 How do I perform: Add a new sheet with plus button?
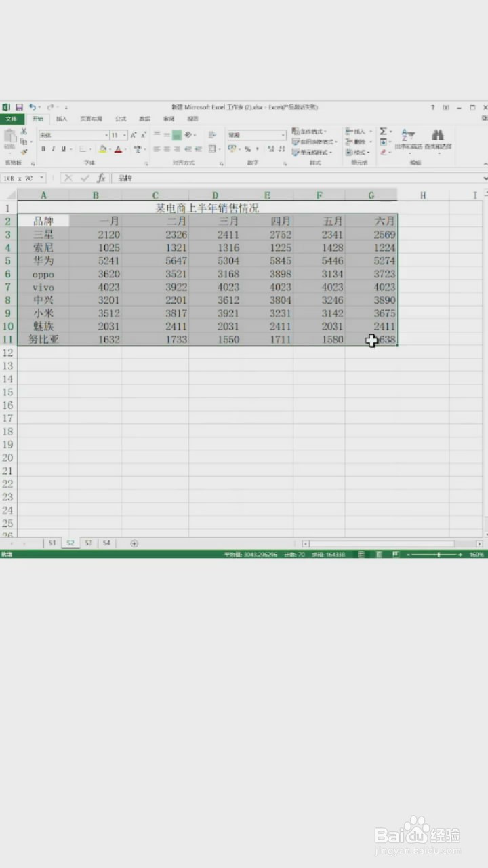click(134, 543)
